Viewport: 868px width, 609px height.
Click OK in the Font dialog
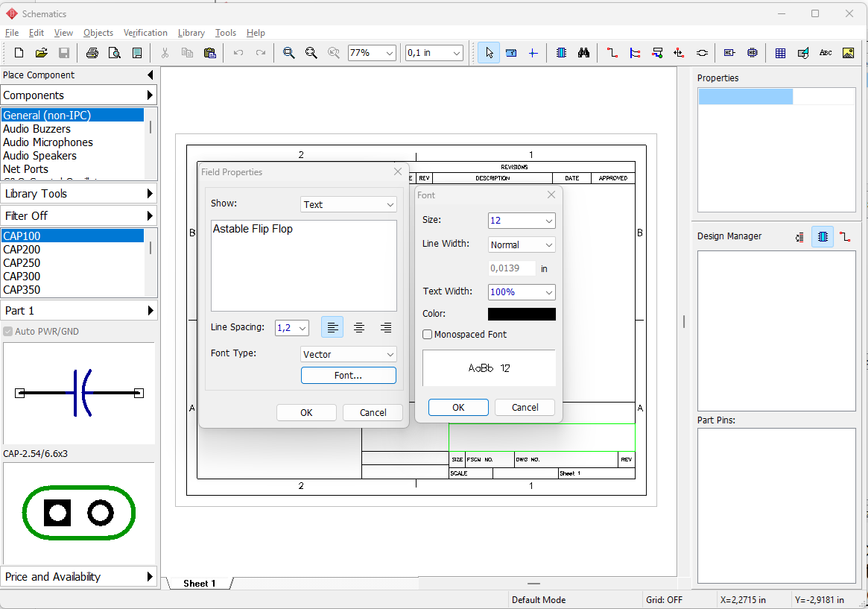(458, 408)
